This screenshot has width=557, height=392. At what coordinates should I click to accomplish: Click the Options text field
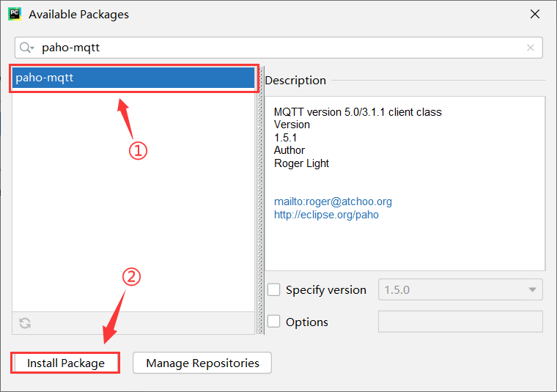coord(460,322)
